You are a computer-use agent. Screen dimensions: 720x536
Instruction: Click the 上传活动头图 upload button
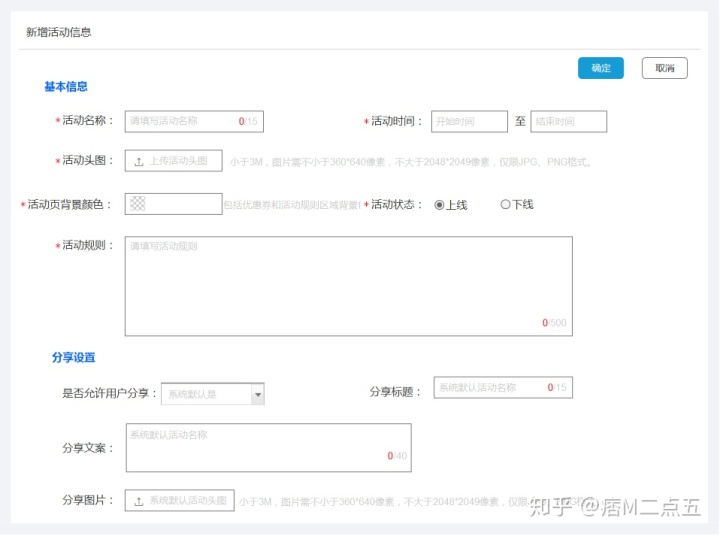click(174, 161)
